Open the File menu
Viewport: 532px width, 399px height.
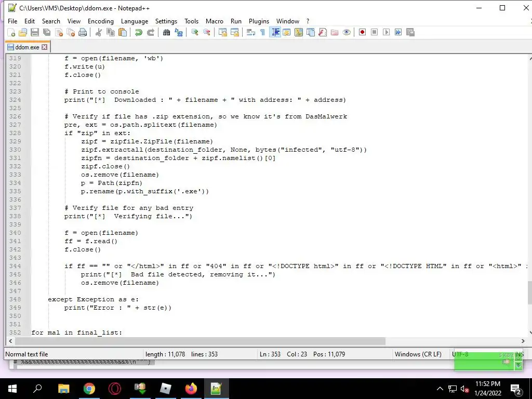(12, 21)
